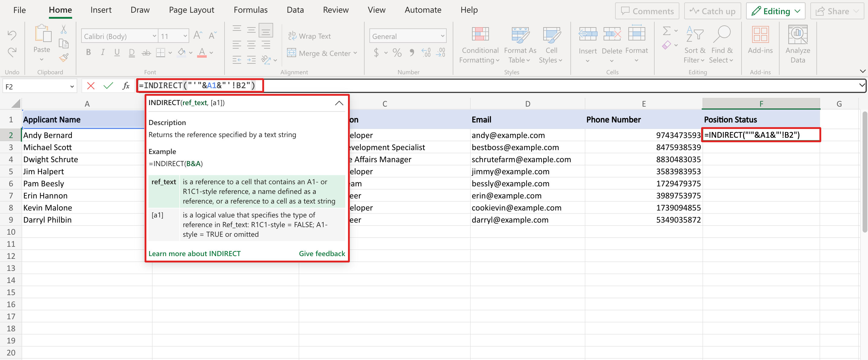Click Learn more about INDIRECT link
The height and width of the screenshot is (360, 868).
pos(194,253)
